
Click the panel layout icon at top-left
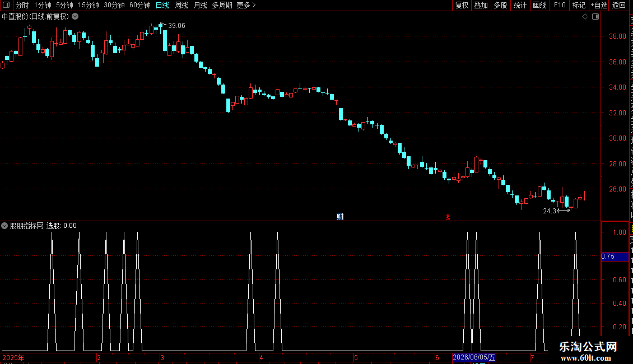coord(6,5)
